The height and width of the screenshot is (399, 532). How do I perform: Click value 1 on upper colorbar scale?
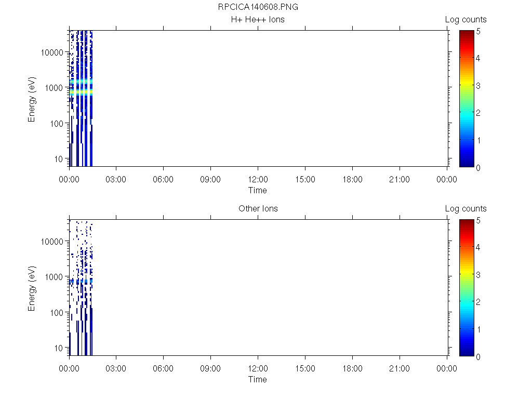478,140
